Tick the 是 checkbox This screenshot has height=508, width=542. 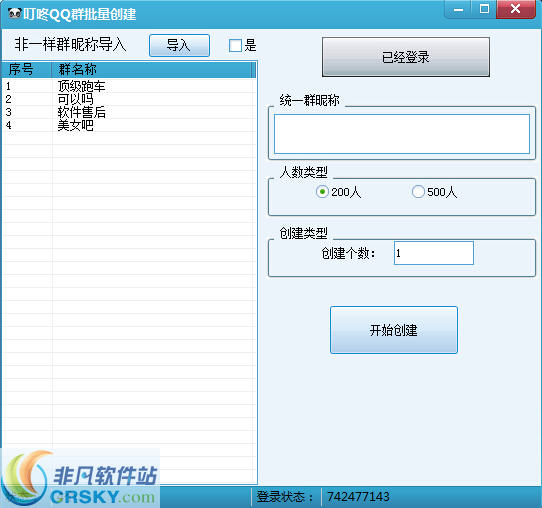coord(235,45)
